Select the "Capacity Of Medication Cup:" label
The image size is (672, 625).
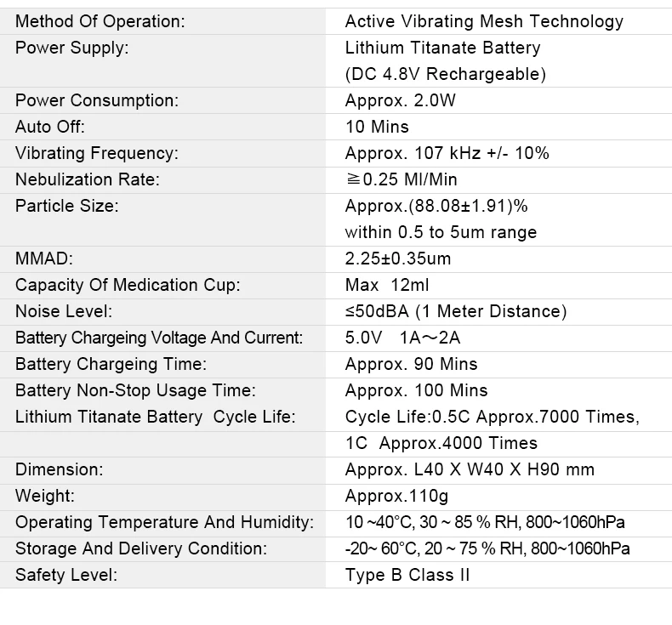point(128,285)
